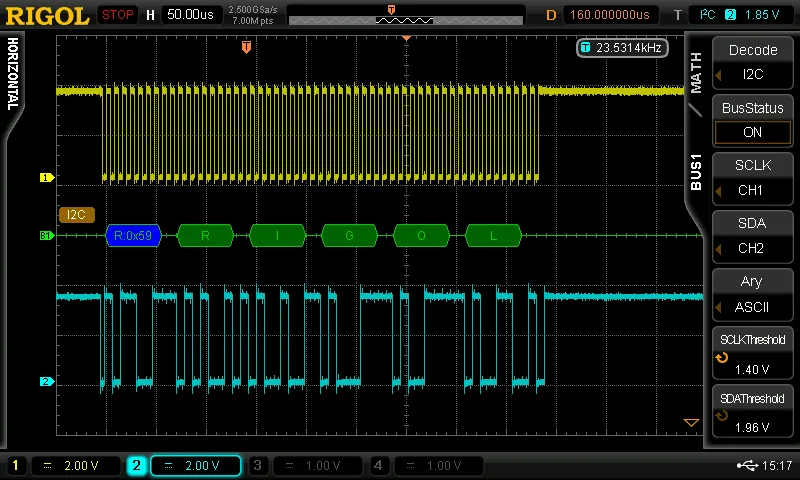800x480 pixels.
Task: Click channel 3 1.00 V scale box
Action: 317,465
